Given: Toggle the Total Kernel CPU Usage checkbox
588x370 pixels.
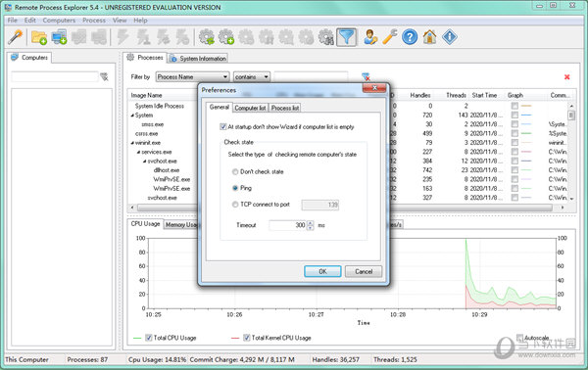Looking at the screenshot, I should click(x=246, y=338).
